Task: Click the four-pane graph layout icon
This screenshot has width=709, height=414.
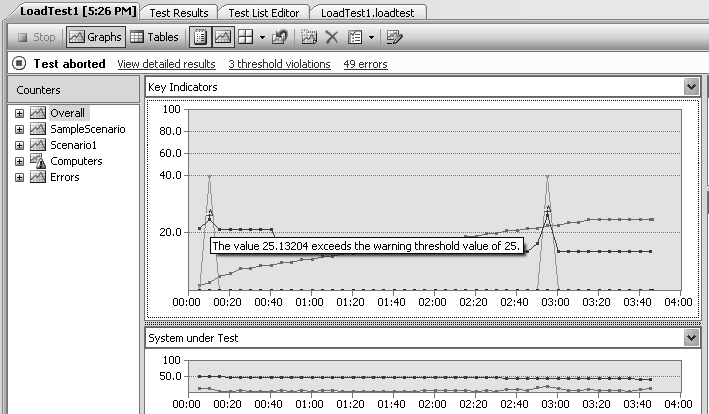Action: pos(246,37)
